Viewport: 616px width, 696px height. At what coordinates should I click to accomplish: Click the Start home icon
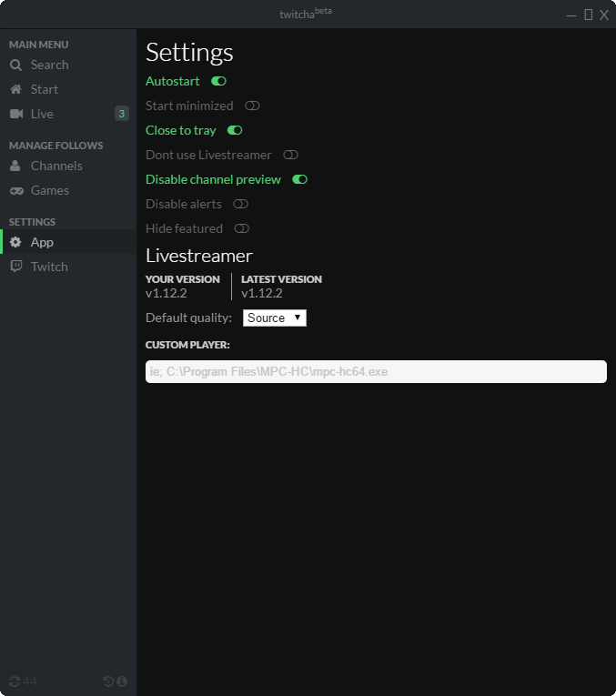16,89
